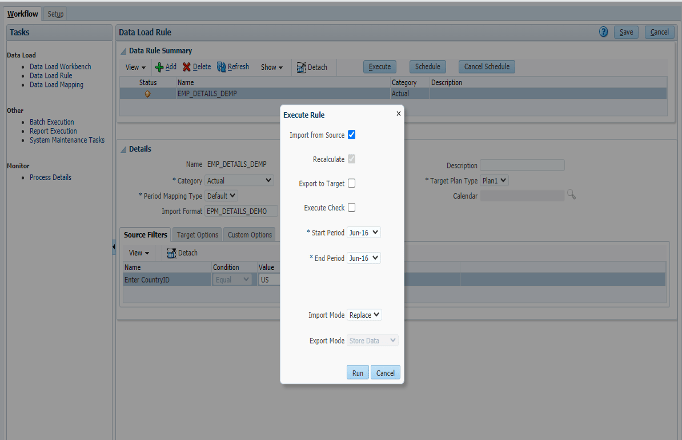Click Detach icon in Source Filters toolbar
Viewport: 682px width, 440px height.
pyautogui.click(x=171, y=253)
